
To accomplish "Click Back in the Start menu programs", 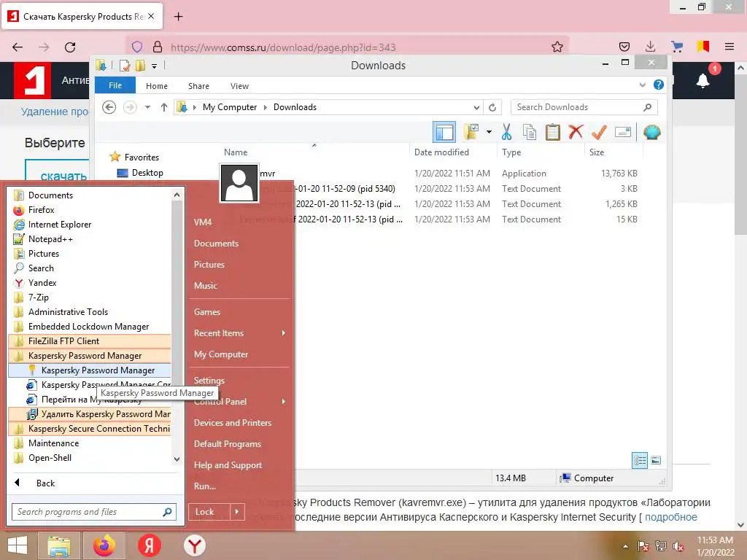I will point(45,483).
